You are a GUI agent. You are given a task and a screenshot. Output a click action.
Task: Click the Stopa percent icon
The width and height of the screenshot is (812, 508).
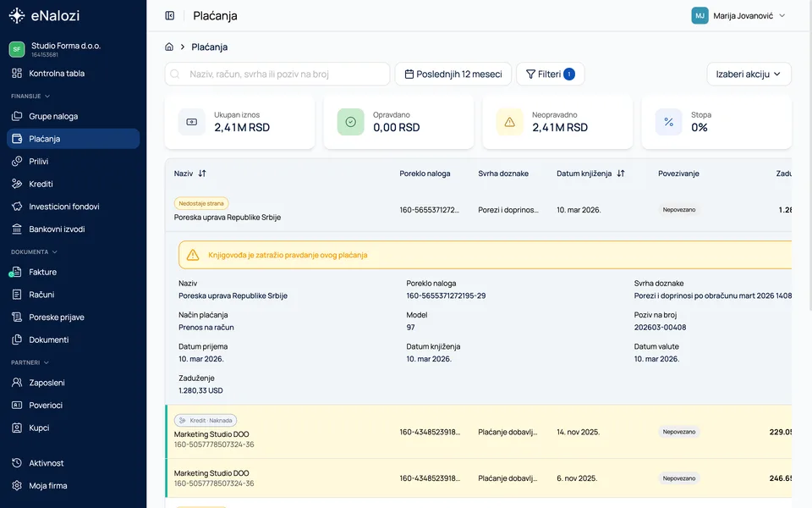[668, 122]
